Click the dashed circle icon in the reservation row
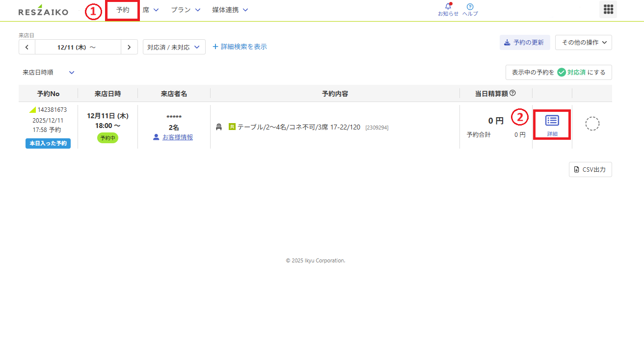644x361 pixels. pyautogui.click(x=592, y=124)
